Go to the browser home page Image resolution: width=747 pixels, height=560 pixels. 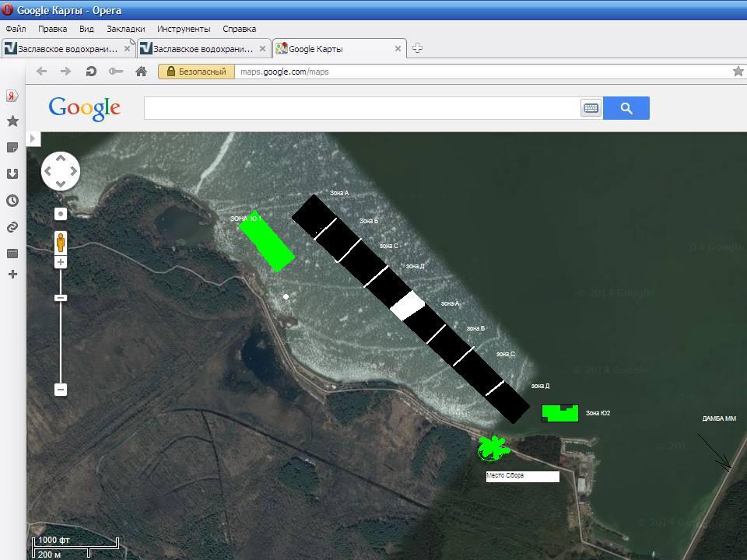pyautogui.click(x=141, y=72)
